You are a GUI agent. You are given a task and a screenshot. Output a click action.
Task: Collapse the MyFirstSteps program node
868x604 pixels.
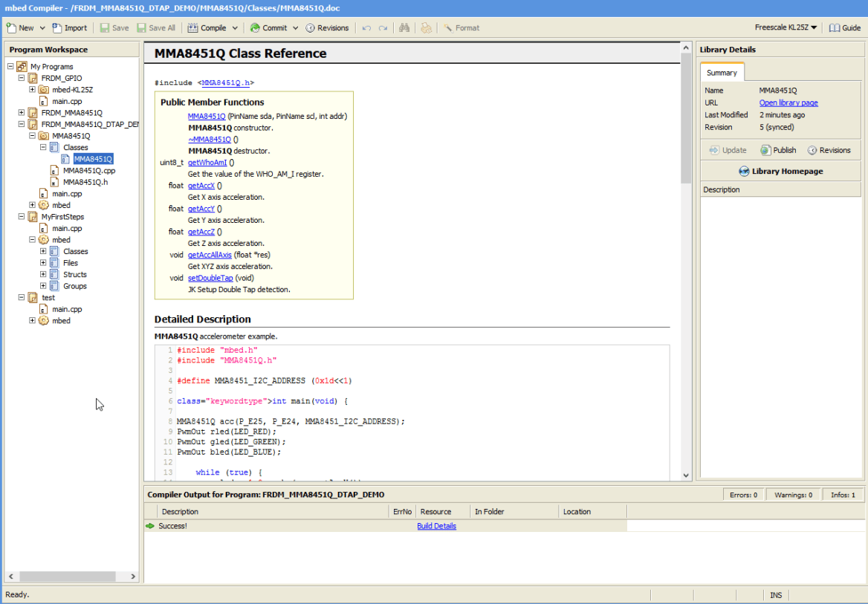click(x=22, y=216)
